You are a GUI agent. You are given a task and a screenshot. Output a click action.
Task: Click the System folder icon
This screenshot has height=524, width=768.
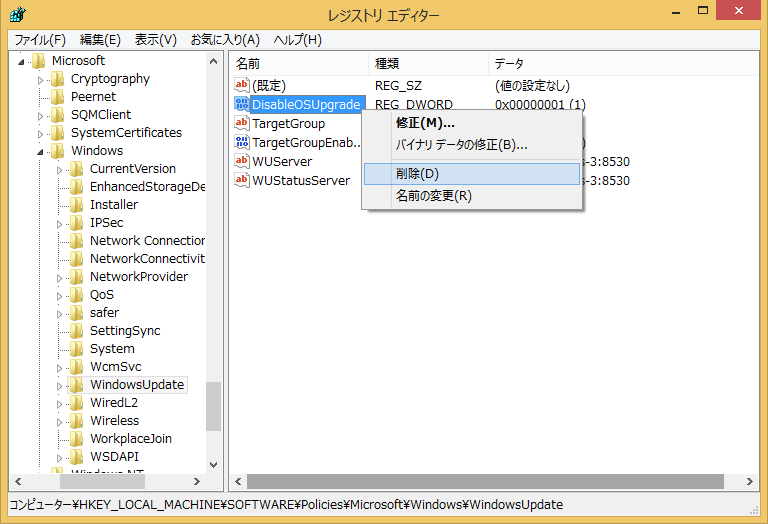click(76, 349)
